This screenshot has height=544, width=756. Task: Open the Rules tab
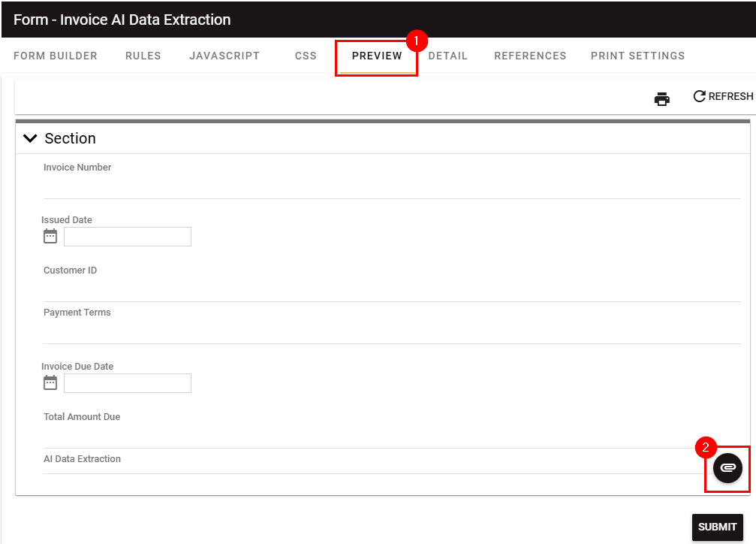[143, 56]
